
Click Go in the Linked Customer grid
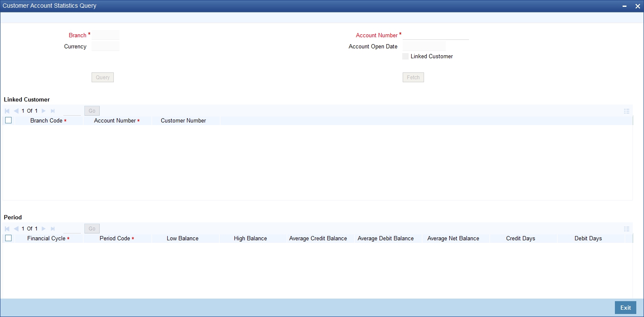[x=92, y=111]
